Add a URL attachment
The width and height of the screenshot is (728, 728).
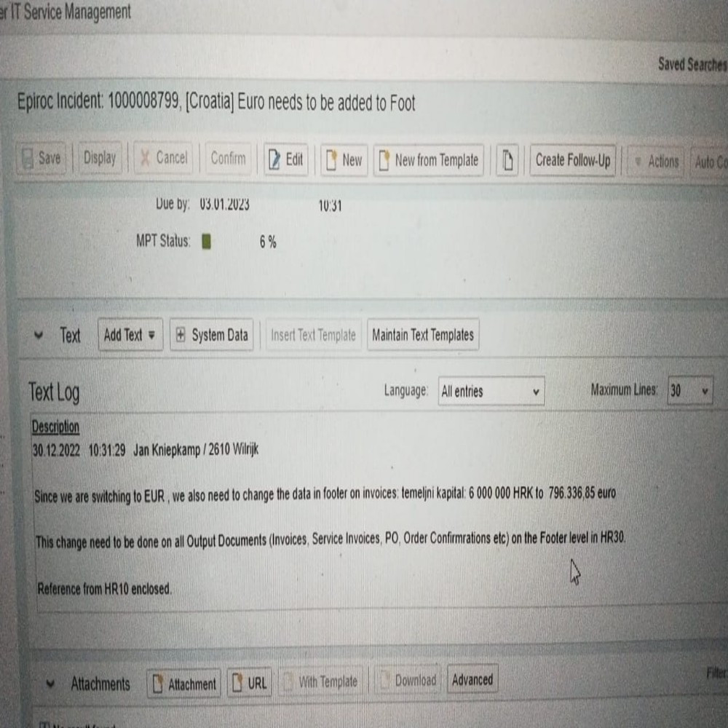(249, 683)
